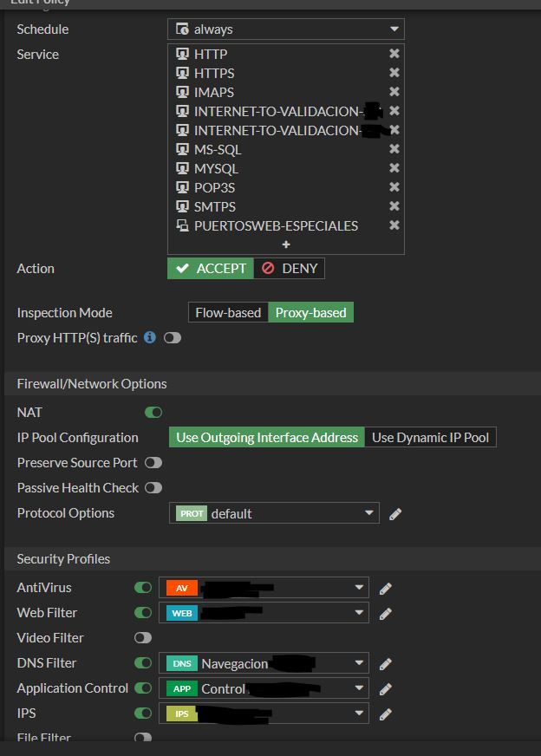Select Use Dynamic IP Pool option
Viewport: 541px width, 756px height.
pyautogui.click(x=430, y=438)
